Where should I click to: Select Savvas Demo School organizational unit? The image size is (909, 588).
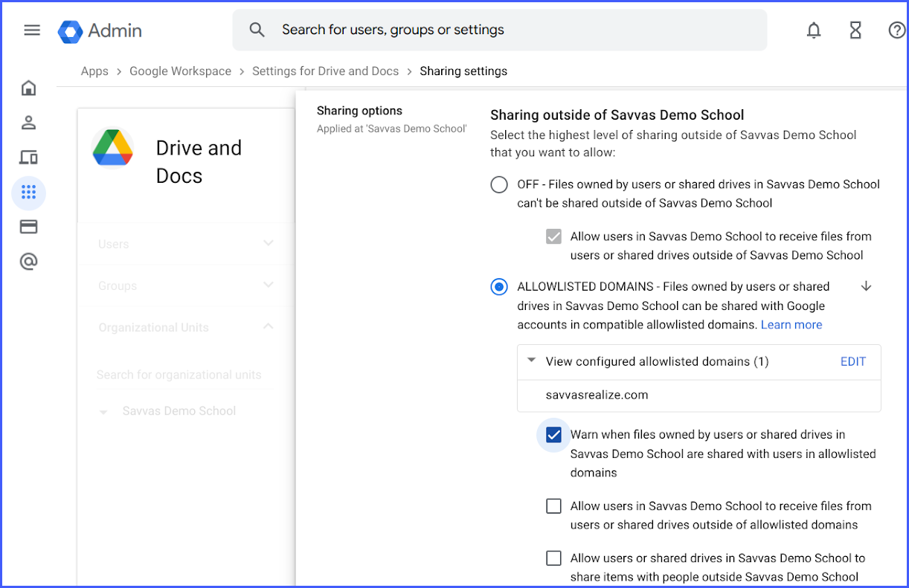[179, 411]
